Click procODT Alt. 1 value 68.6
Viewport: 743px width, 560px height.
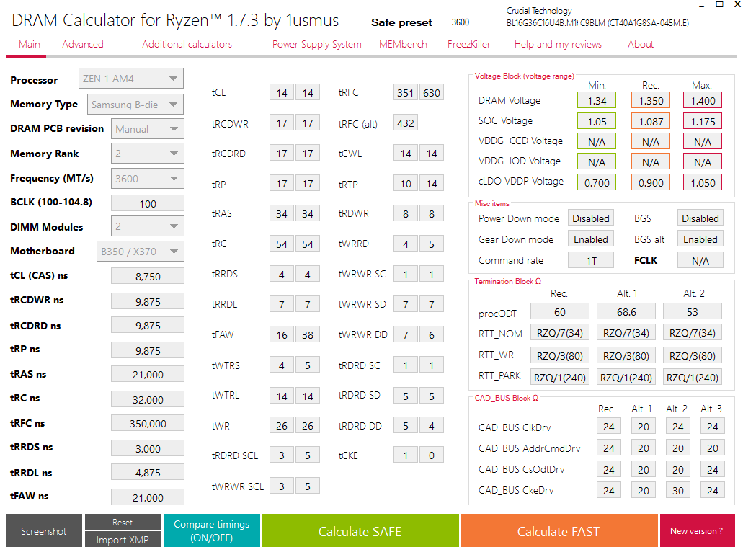(626, 312)
